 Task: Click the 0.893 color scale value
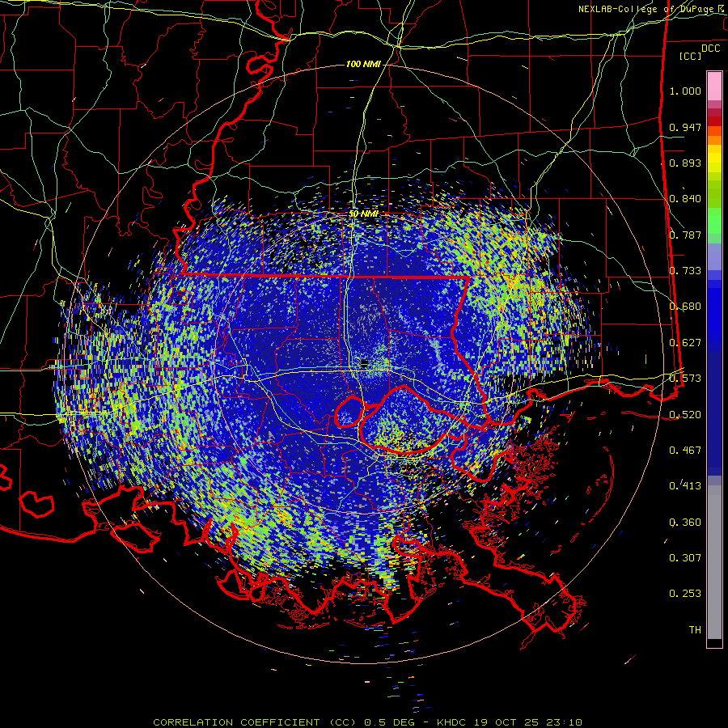pyautogui.click(x=685, y=163)
